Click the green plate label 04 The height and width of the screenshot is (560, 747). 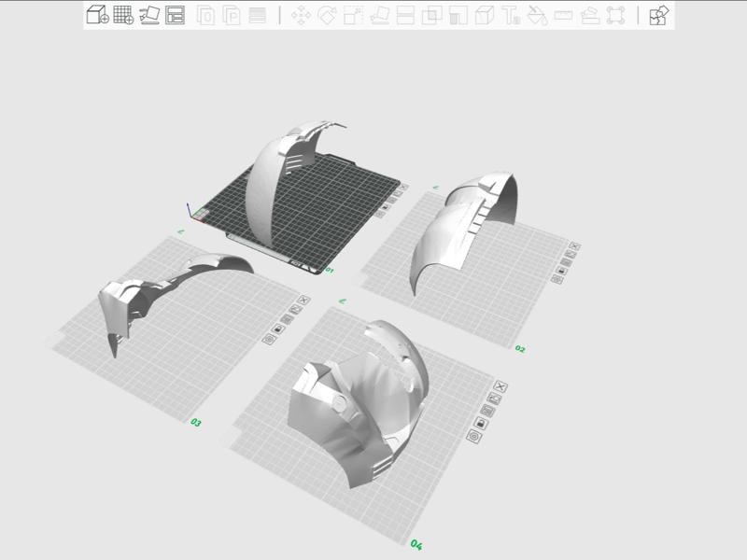[416, 545]
